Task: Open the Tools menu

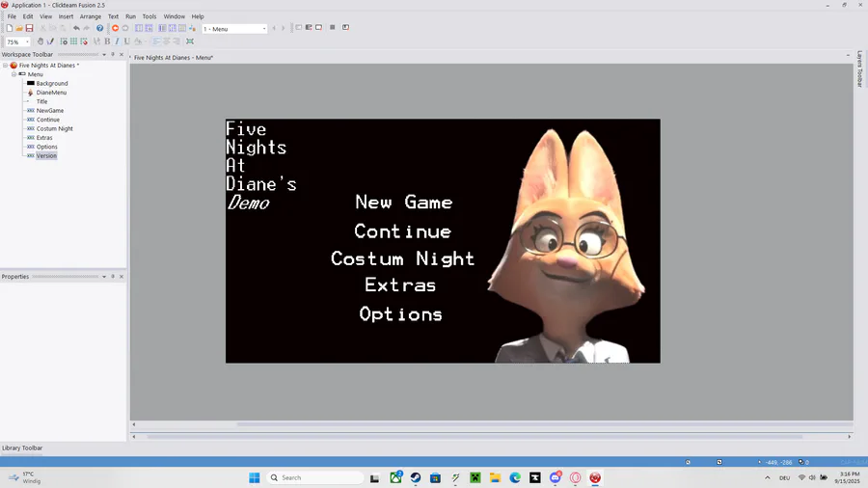Action: coord(149,16)
